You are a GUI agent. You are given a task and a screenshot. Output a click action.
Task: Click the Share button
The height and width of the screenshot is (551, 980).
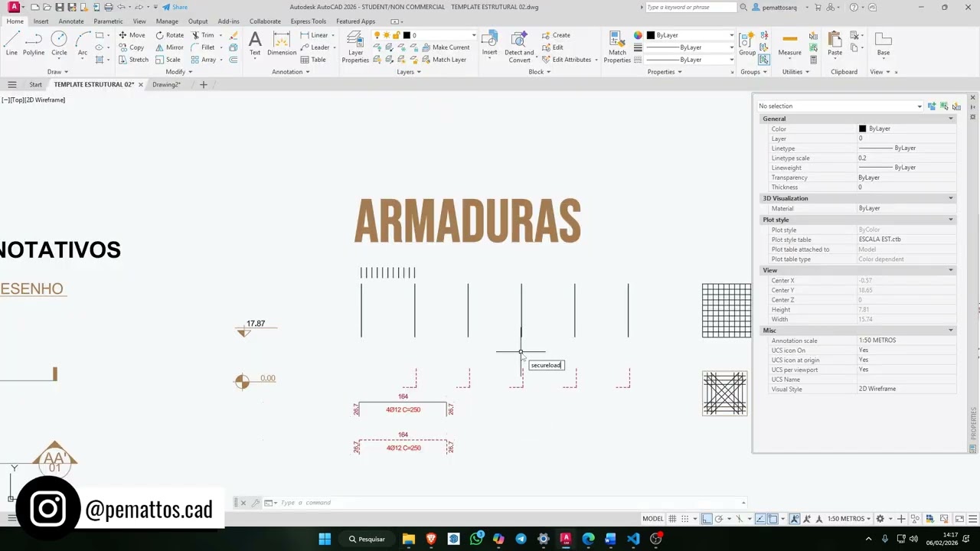click(x=175, y=8)
